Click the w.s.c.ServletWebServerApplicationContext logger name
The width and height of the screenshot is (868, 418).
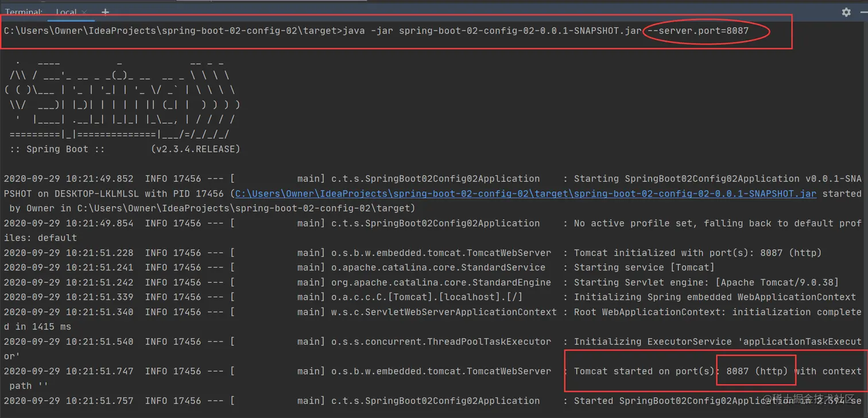coord(444,312)
